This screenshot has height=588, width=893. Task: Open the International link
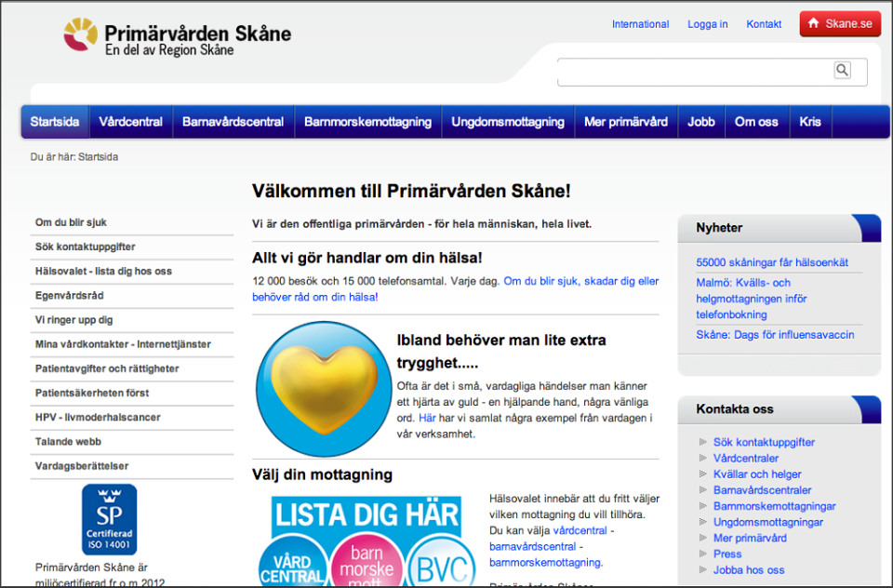[640, 24]
